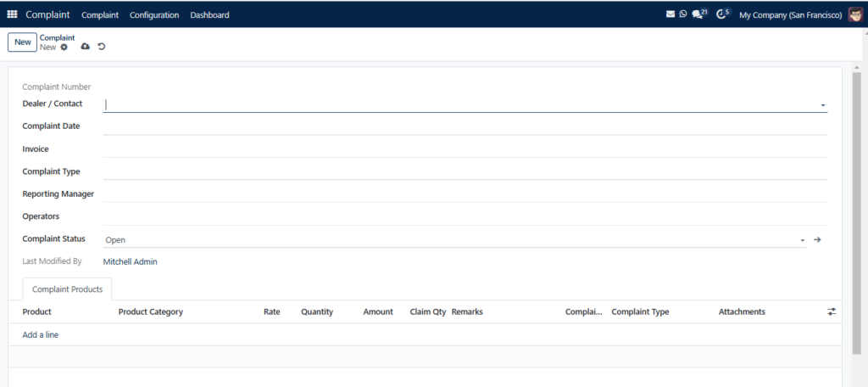This screenshot has height=387, width=868.
Task: Click the Mitchell Admin value text
Action: [x=130, y=261]
